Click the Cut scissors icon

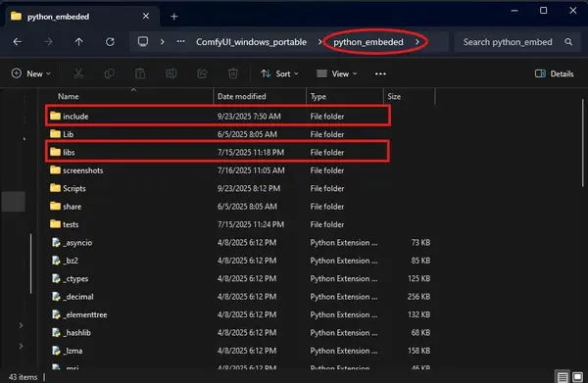(78, 73)
